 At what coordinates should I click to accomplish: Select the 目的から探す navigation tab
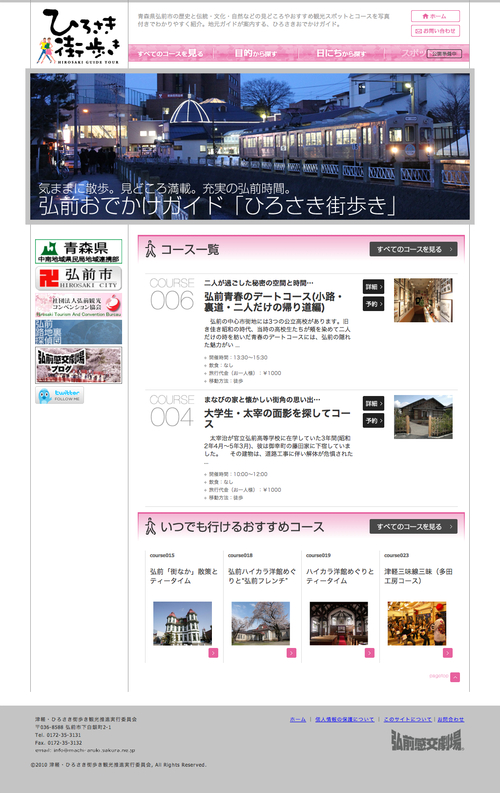tap(256, 53)
